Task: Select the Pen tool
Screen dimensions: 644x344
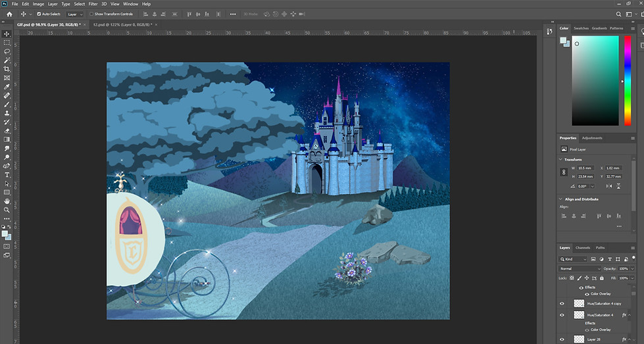Action: (7, 166)
